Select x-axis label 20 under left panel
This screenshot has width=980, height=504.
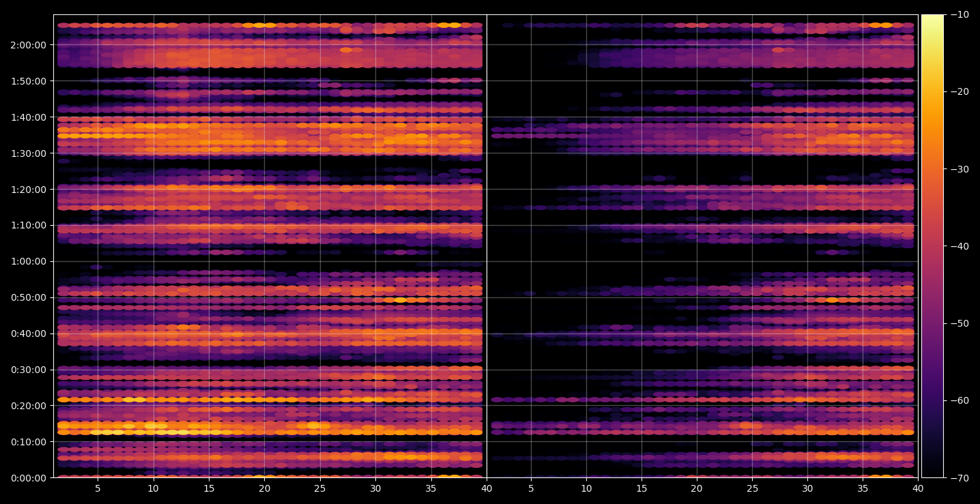(x=264, y=488)
